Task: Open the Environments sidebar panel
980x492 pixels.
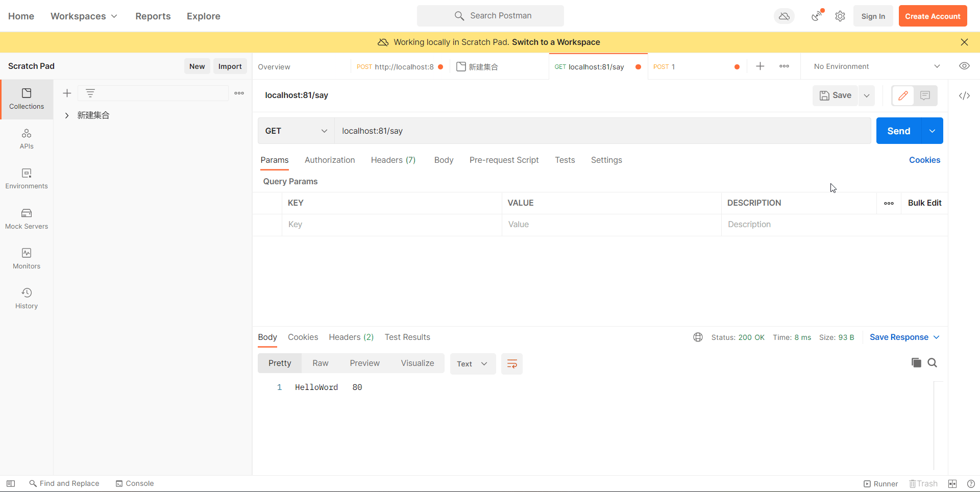Action: point(27,179)
